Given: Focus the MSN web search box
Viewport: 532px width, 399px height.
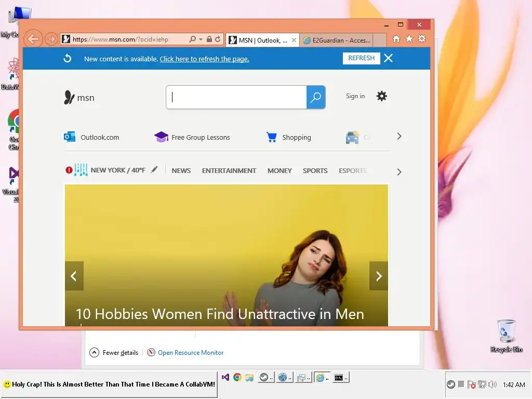Looking at the screenshot, I should tap(236, 97).
